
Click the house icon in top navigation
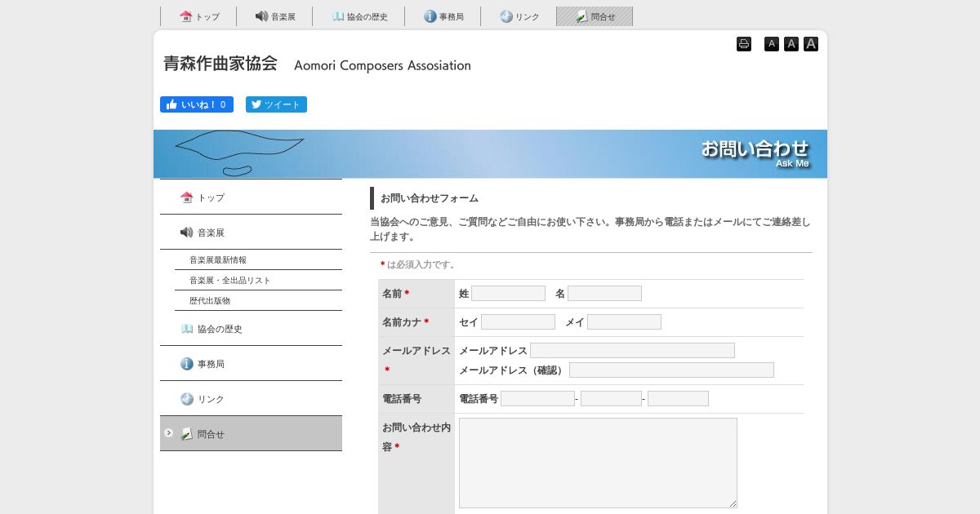(186, 16)
